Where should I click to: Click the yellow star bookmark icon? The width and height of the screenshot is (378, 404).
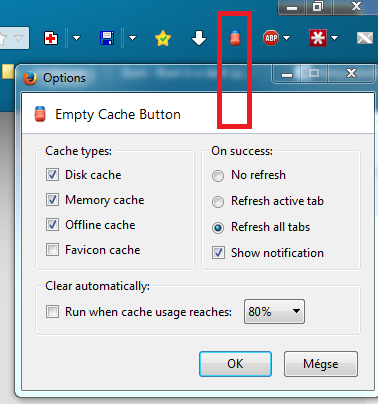[163, 38]
